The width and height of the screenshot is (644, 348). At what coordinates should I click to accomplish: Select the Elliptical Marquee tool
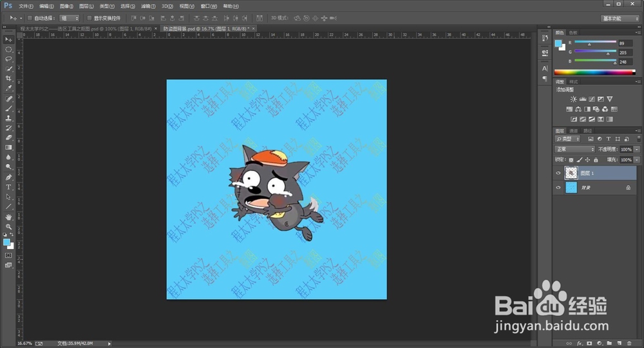(8, 50)
